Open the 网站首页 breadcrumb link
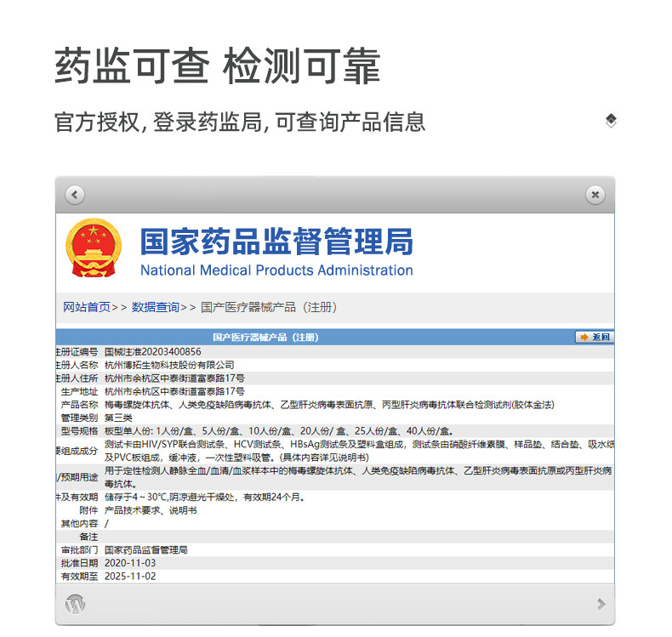672x637 pixels. pyautogui.click(x=87, y=307)
